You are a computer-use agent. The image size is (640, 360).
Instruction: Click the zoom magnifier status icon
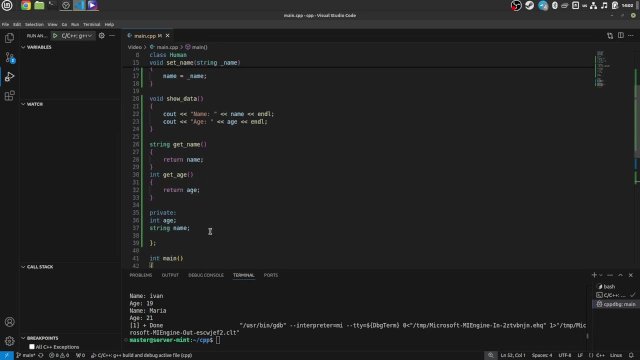(491, 356)
